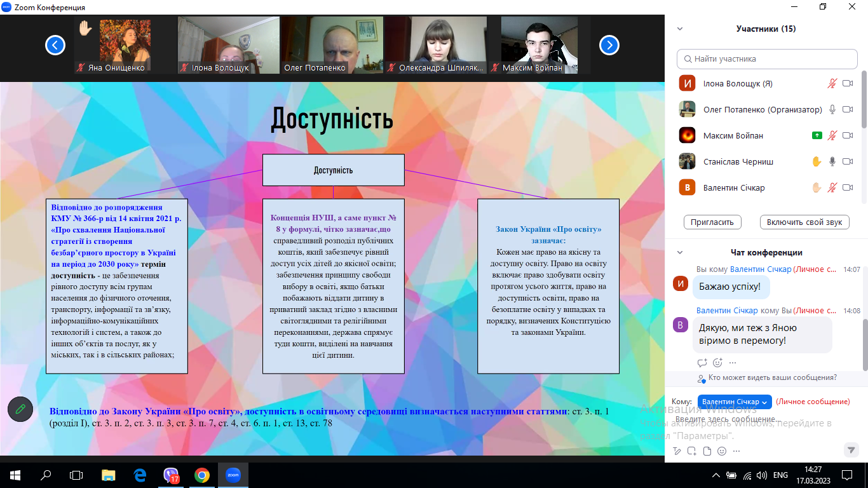The width and height of the screenshot is (868, 488).
Task: Click screen share indicator for Максим Войпан
Action: 817,135
